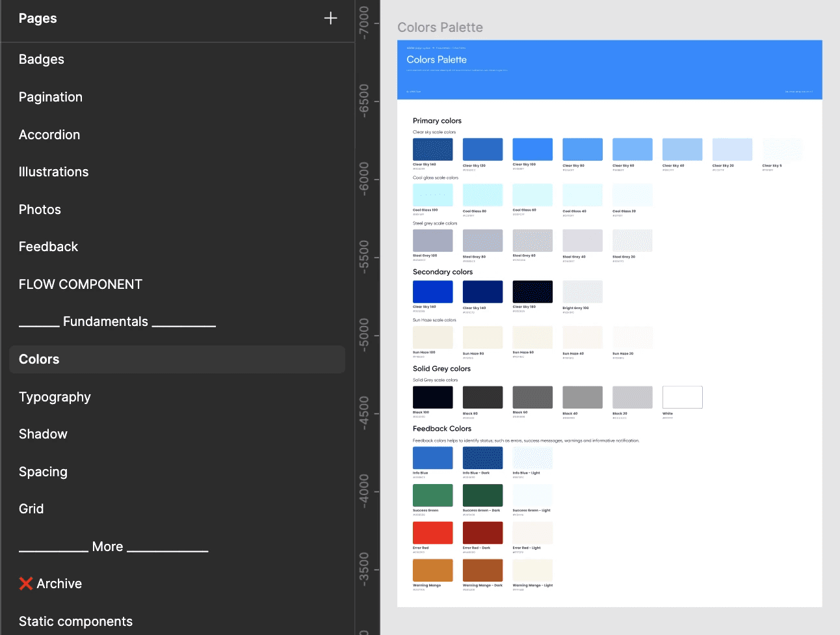The image size is (840, 635).
Task: Click the Steel Grey 80 swatch
Action: (482, 240)
